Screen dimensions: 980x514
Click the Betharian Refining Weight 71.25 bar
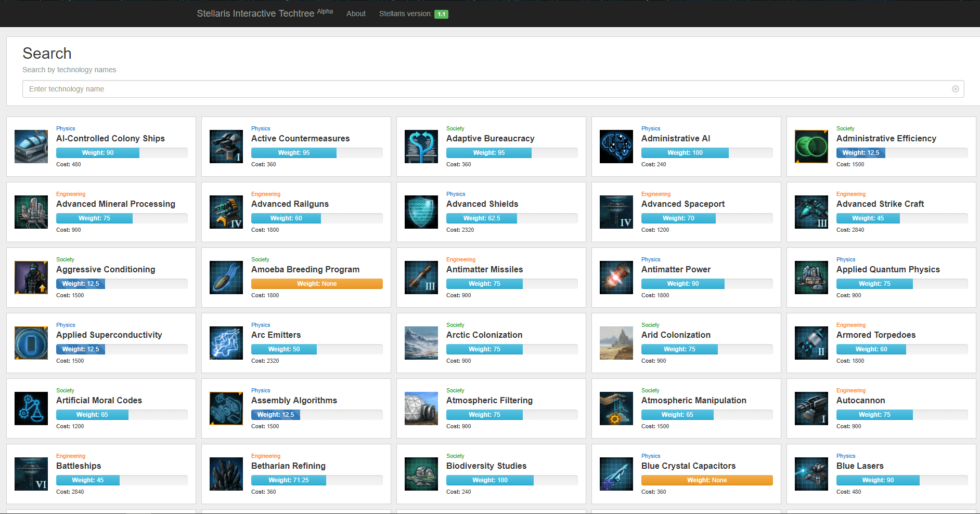pyautogui.click(x=289, y=480)
